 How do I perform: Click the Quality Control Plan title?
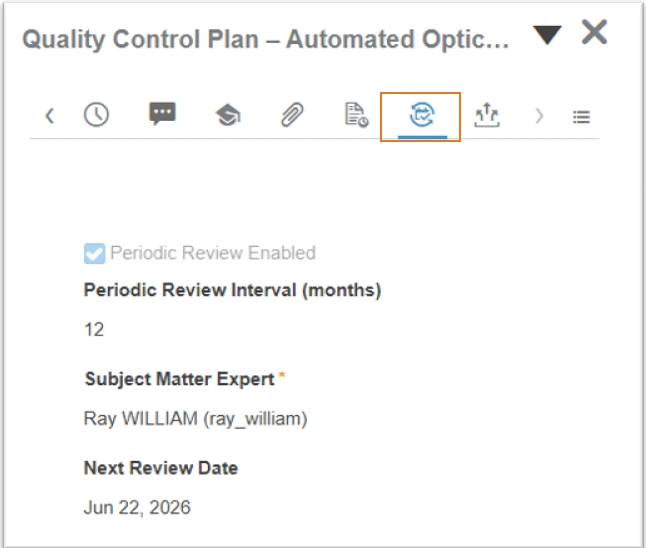pyautogui.click(x=266, y=40)
